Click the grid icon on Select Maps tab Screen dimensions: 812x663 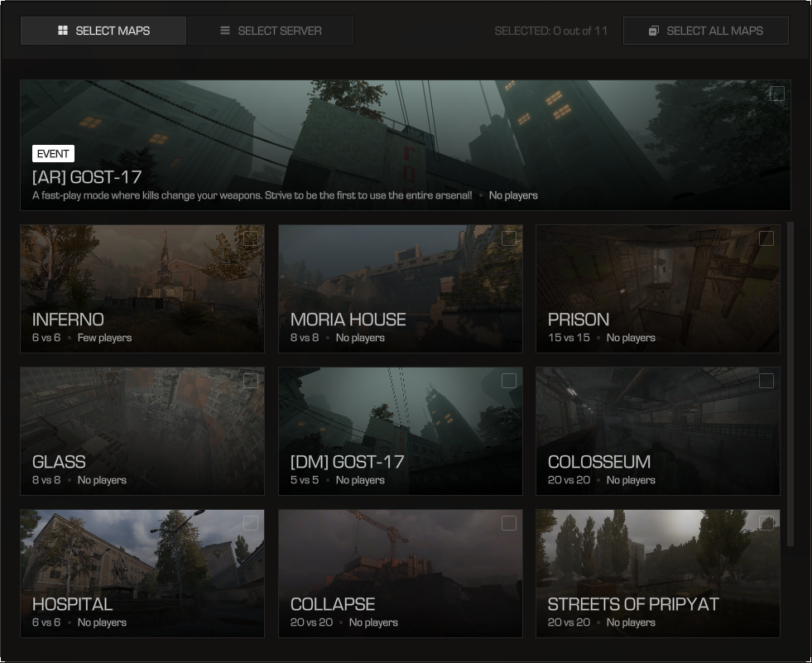62,31
